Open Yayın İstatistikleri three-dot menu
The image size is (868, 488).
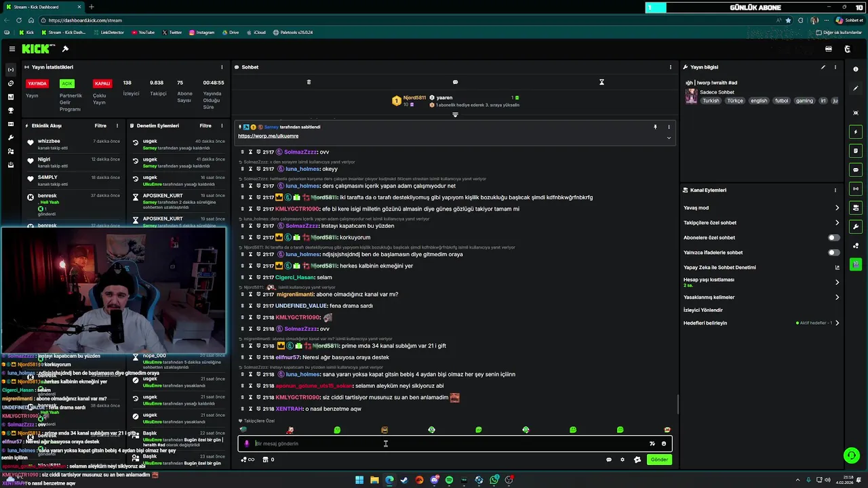(222, 67)
